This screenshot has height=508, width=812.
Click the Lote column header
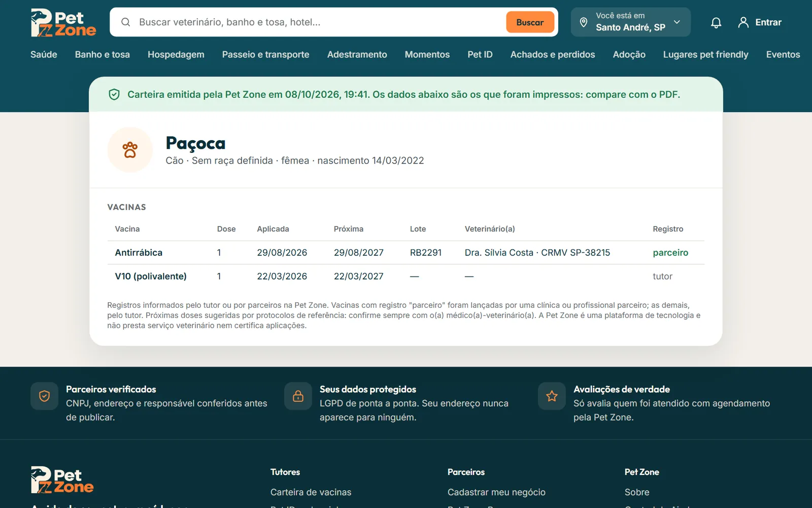point(418,229)
